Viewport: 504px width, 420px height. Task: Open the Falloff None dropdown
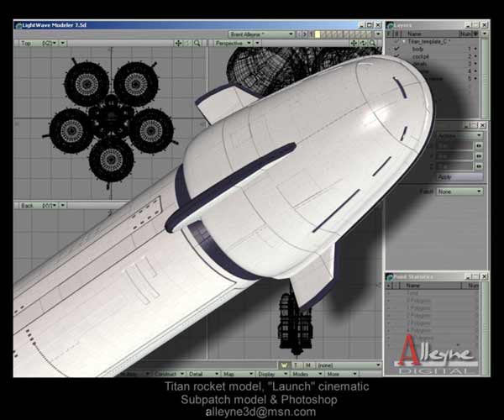point(459,192)
